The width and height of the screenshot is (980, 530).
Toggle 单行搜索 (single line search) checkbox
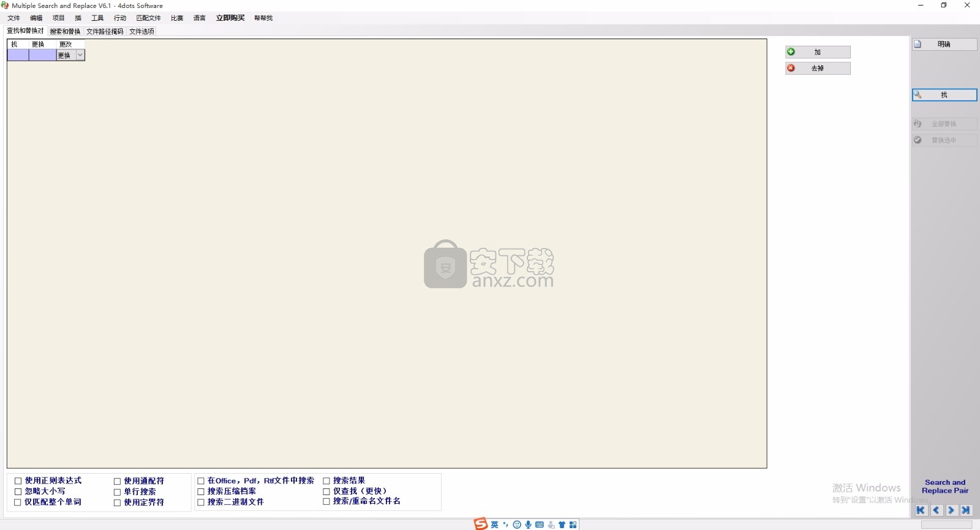[117, 492]
